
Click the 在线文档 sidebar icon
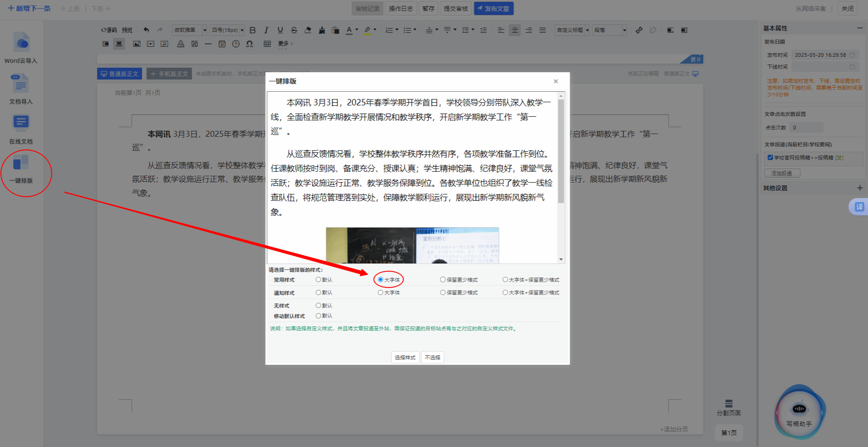(x=21, y=123)
